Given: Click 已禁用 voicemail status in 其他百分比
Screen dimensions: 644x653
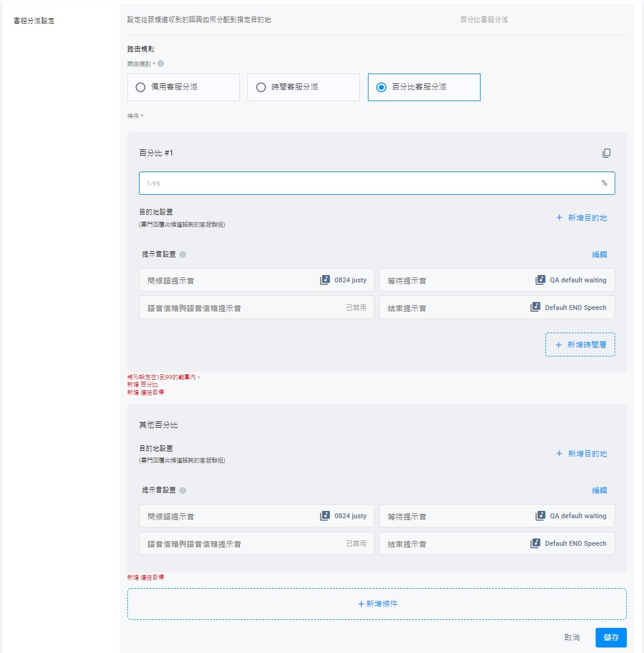Looking at the screenshot, I should coord(356,543).
